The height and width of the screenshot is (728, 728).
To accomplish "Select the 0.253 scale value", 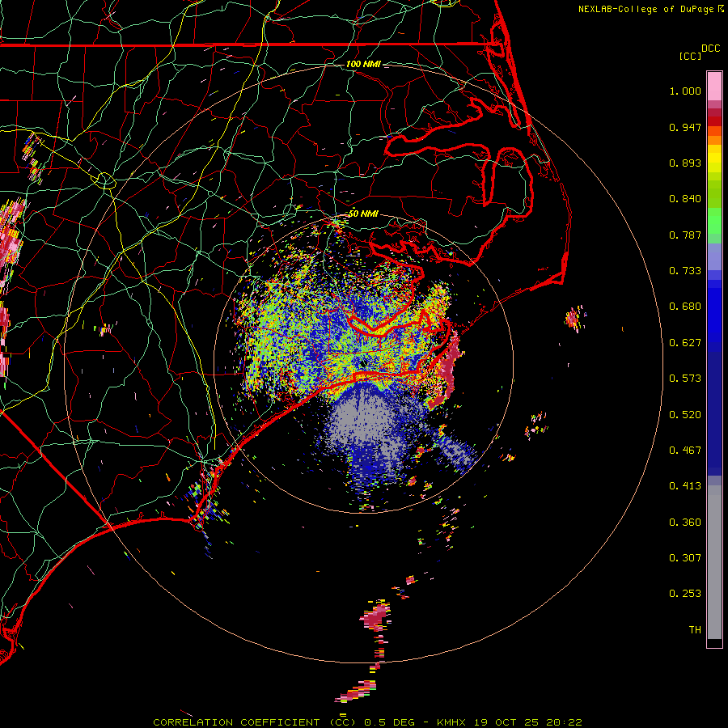I will (685, 594).
